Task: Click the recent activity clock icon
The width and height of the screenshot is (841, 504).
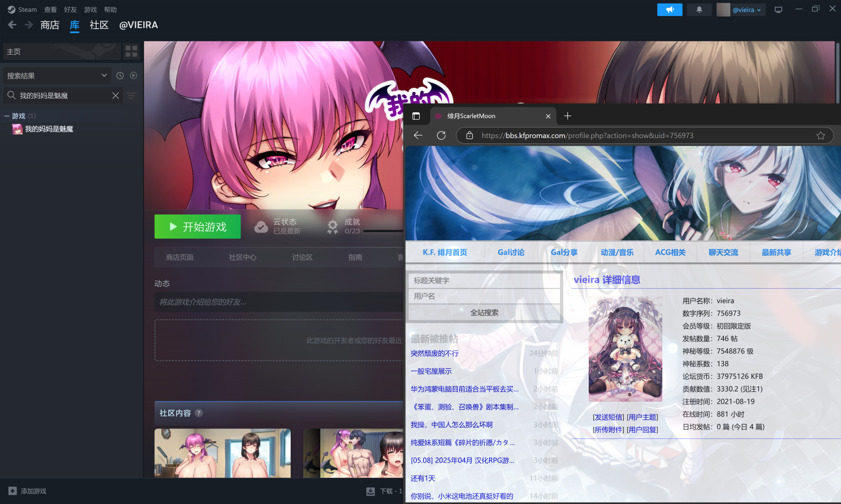Action: pos(120,75)
